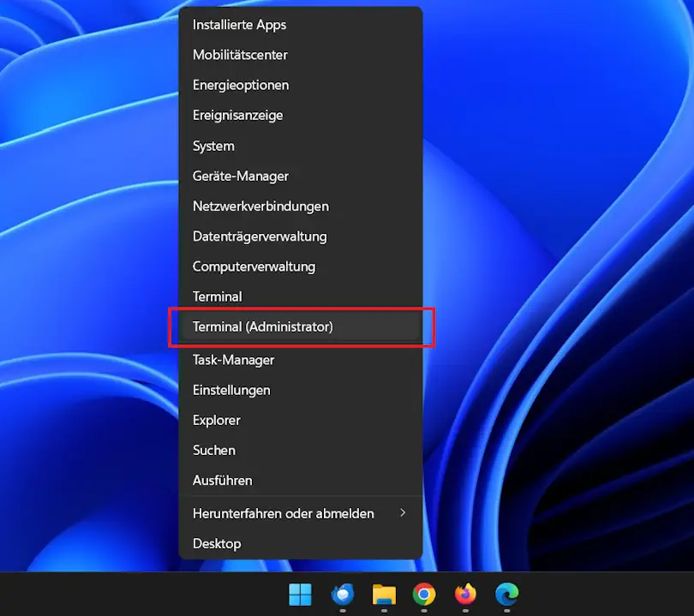
Task: Launch Google Chrome from the taskbar
Action: [x=424, y=595]
